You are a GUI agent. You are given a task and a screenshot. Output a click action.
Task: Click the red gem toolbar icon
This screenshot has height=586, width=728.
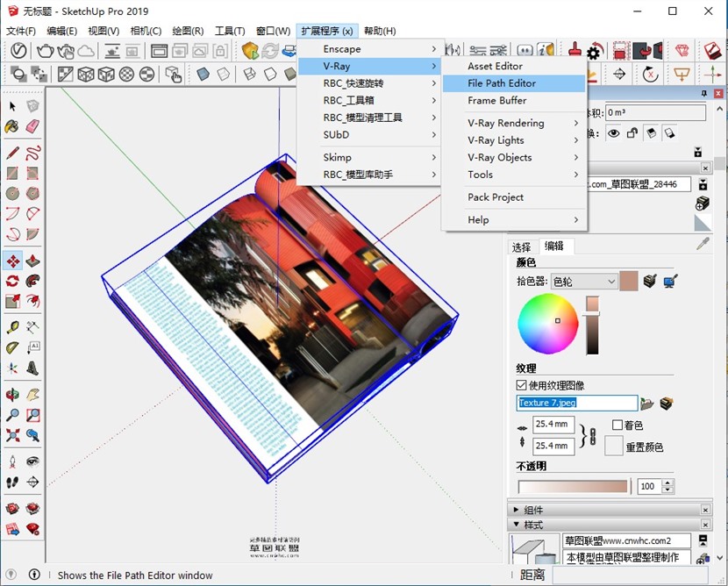click(682, 50)
